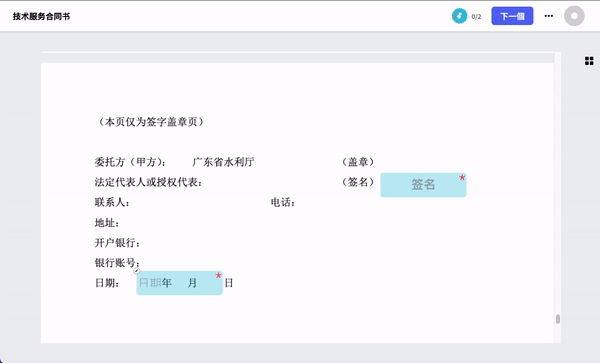Open the user avatar profile circle
Screen dimensions: 600x363
(574, 16)
